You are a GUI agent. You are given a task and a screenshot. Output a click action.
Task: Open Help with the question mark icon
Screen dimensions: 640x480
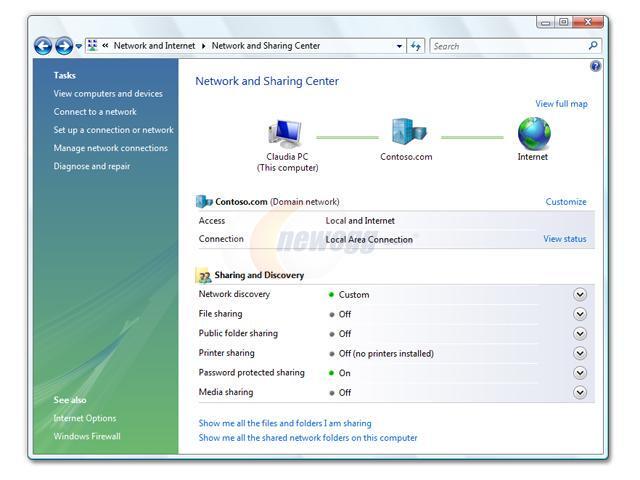(596, 66)
